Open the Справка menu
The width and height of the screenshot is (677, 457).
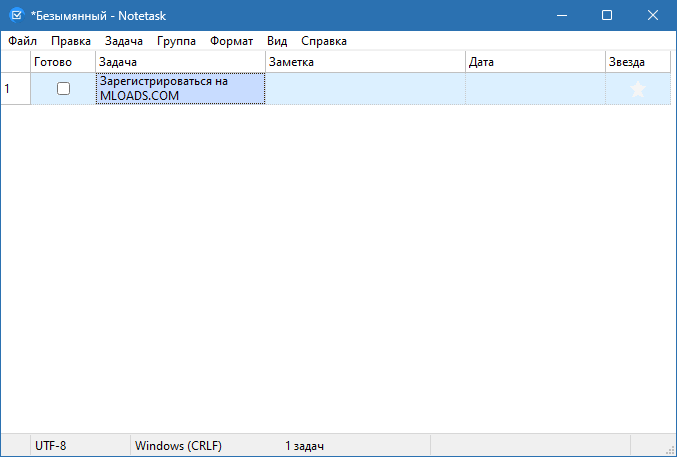[324, 41]
